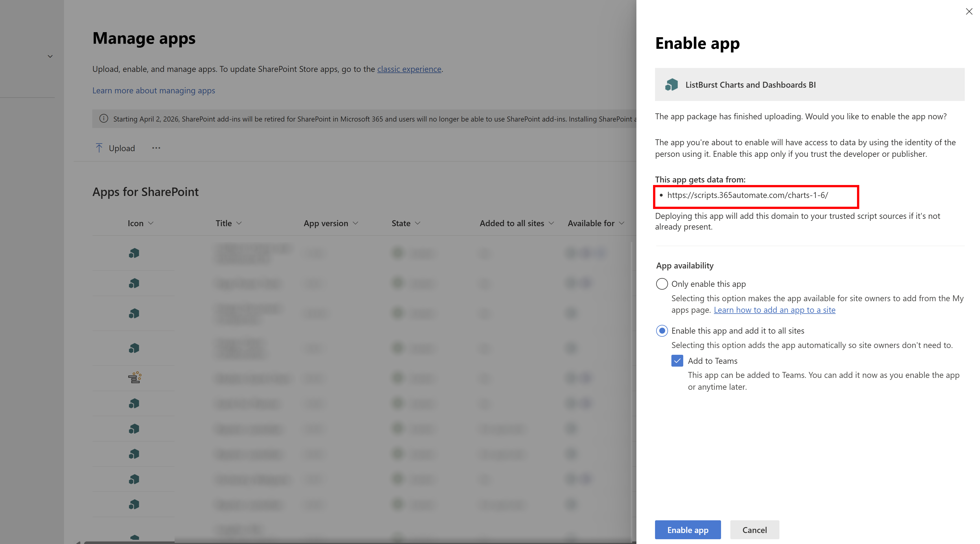Sort by the Icon column header

point(140,223)
